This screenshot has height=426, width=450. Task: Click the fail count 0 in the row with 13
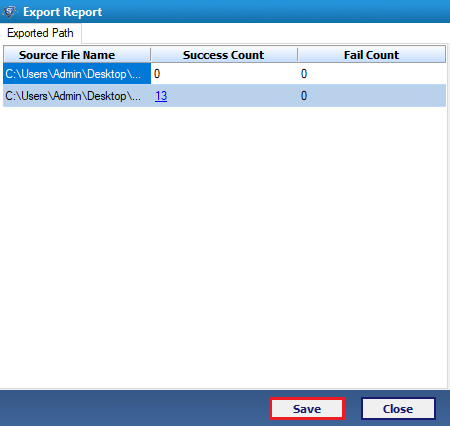click(x=304, y=96)
